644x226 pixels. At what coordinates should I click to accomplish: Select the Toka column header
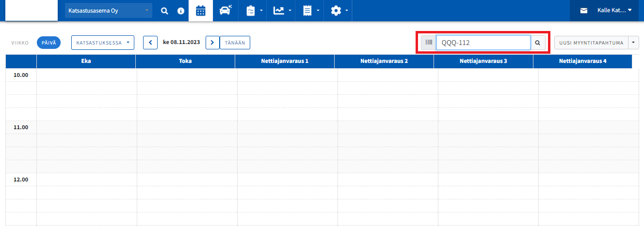pos(185,61)
